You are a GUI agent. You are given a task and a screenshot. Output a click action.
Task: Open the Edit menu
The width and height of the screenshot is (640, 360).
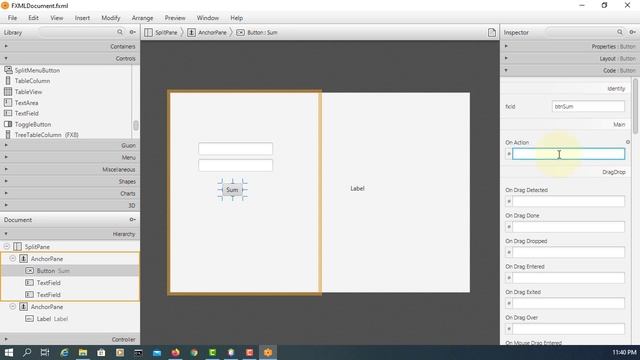click(x=33, y=18)
